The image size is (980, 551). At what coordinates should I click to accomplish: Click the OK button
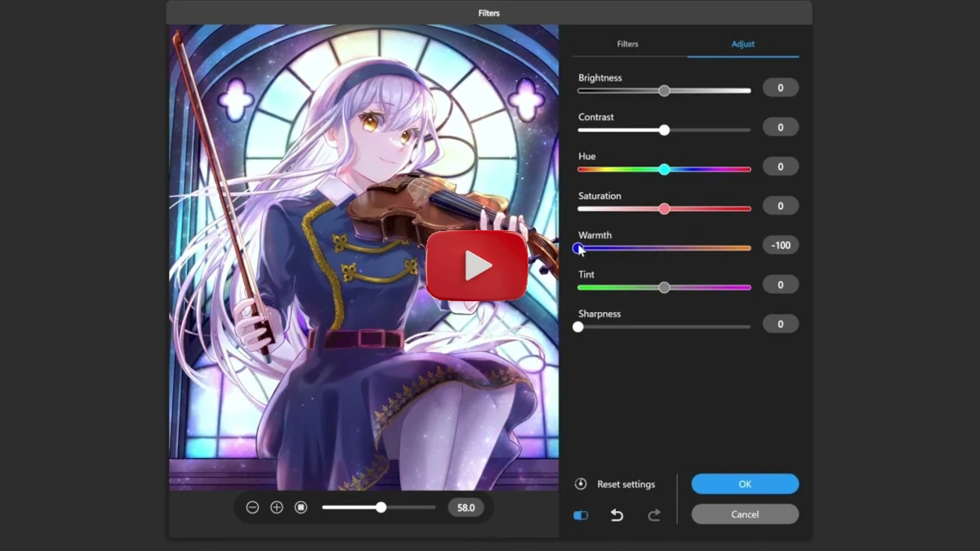coord(745,484)
